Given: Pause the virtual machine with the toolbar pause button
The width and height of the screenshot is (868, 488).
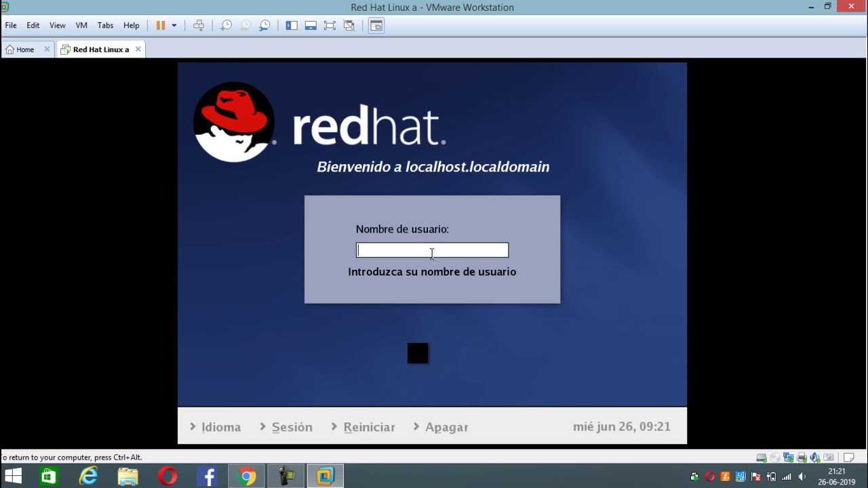Looking at the screenshot, I should (161, 25).
